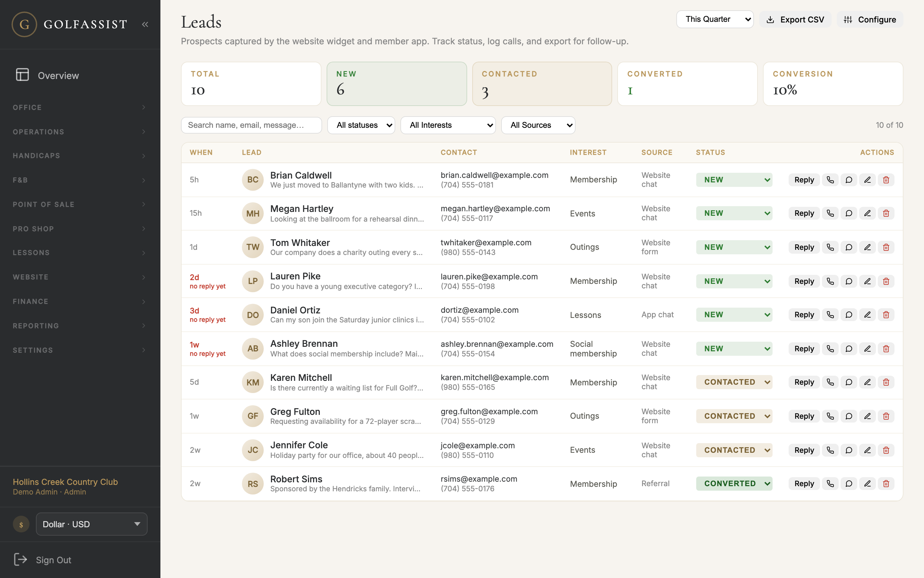Change Brian Caldwell's NEW status dropdown
Image resolution: width=924 pixels, height=578 pixels.
tap(734, 180)
